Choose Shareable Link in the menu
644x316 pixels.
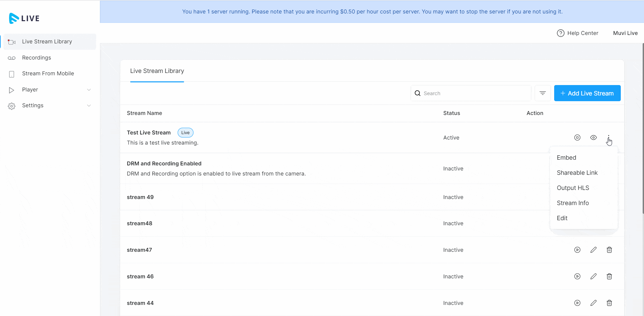[x=577, y=173]
